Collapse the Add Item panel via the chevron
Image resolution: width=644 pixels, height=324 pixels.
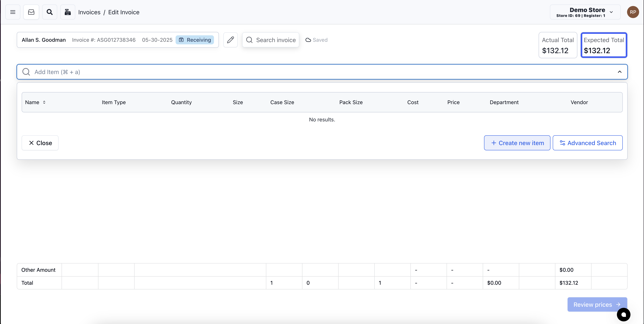pos(620,72)
